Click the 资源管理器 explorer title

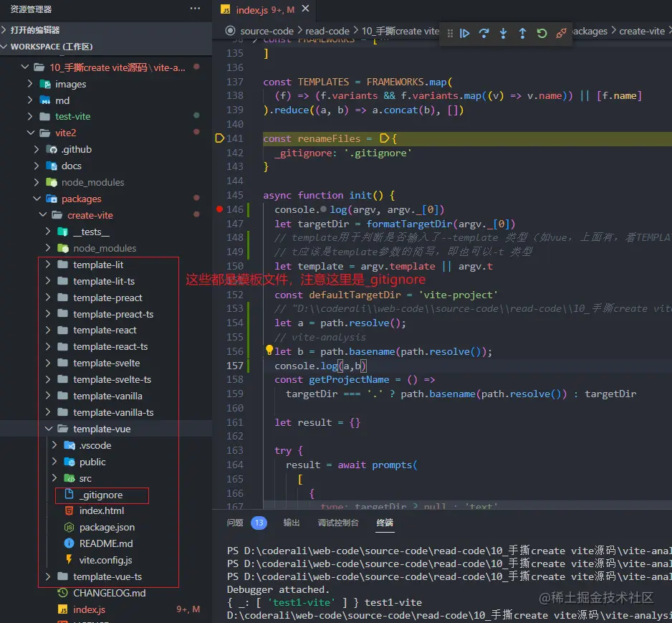(x=31, y=9)
